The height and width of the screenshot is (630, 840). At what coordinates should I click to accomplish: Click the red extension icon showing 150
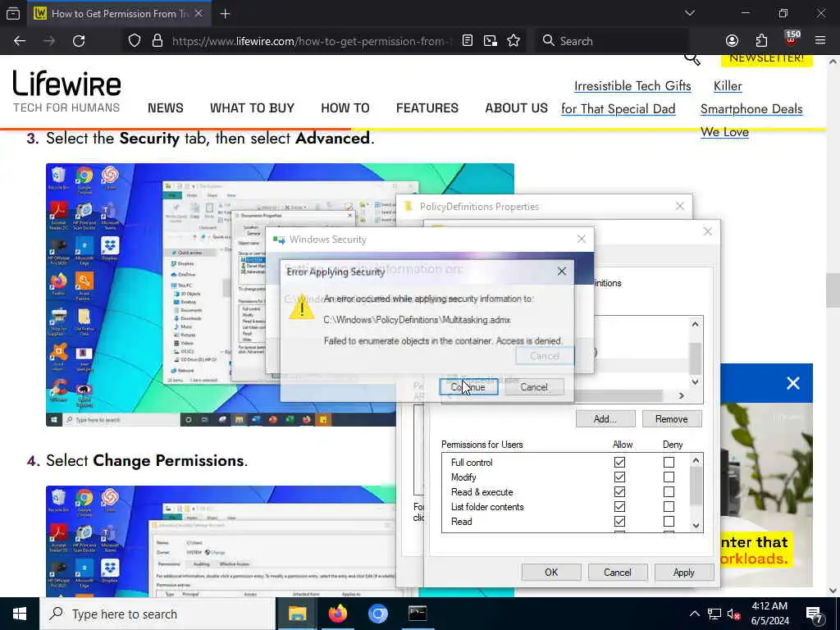792,39
